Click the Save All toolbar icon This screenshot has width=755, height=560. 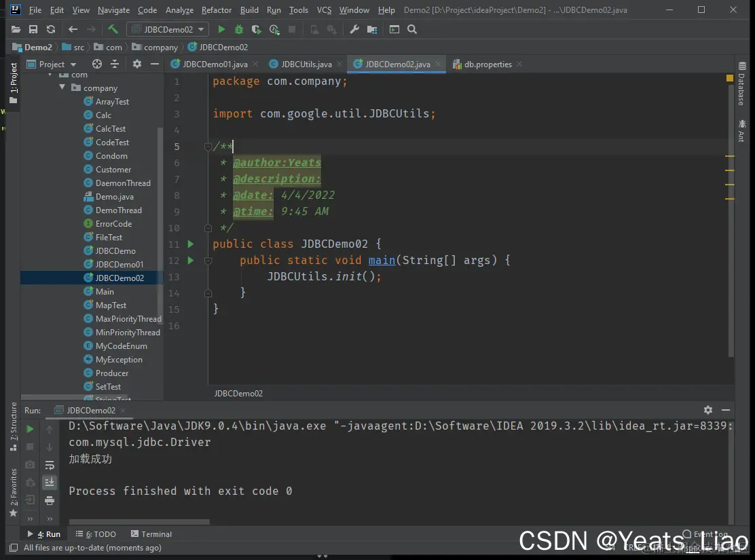point(33,29)
